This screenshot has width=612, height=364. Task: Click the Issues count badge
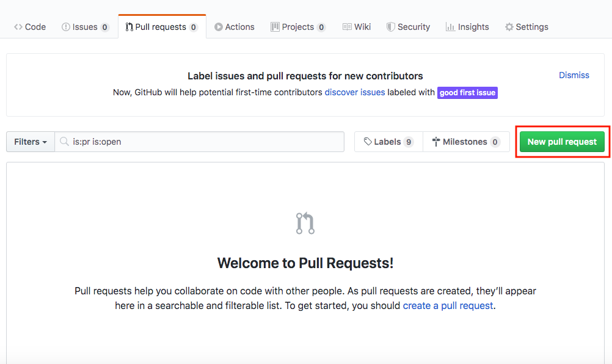click(x=104, y=27)
